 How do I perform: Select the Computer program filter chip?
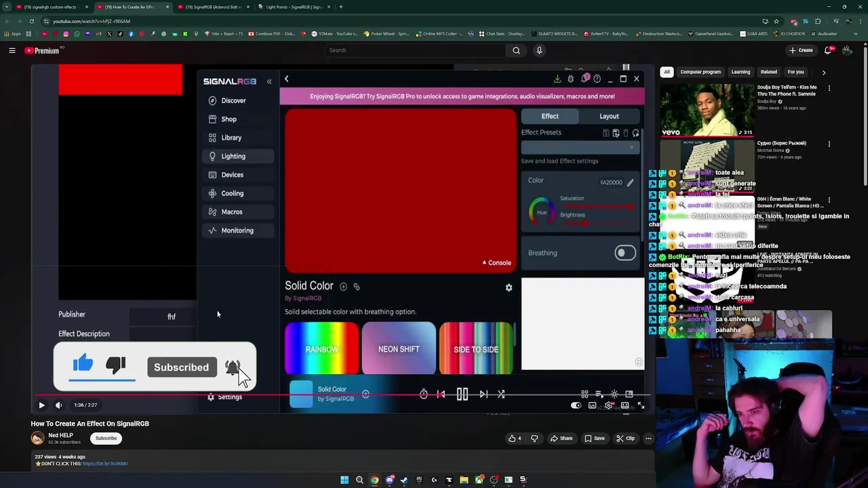click(701, 72)
